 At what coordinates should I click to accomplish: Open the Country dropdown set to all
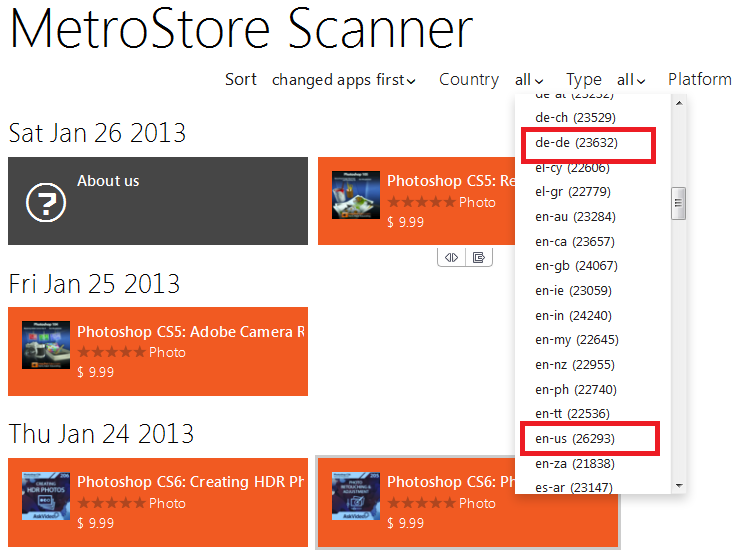click(x=529, y=80)
